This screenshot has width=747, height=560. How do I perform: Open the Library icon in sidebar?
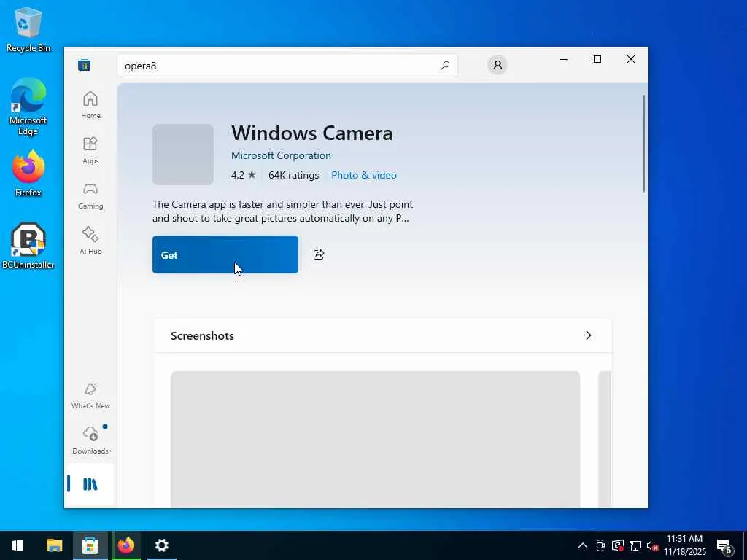(x=90, y=484)
